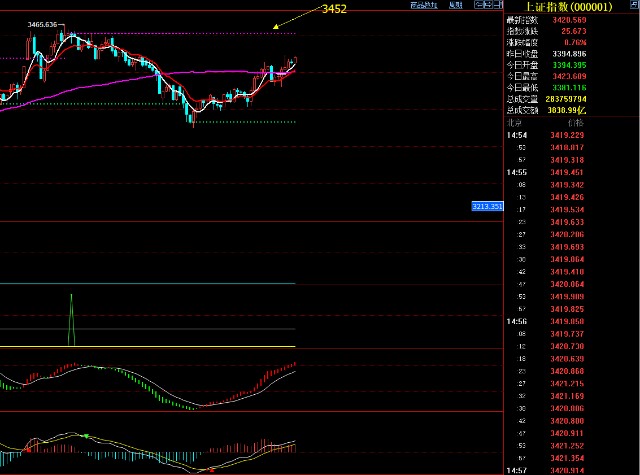Click the yellow annotation arrow on the chart
Viewport: 640px width, 475px height.
click(294, 17)
